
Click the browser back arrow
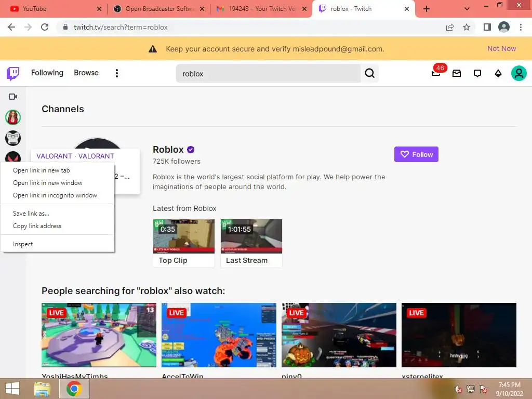tap(11, 27)
